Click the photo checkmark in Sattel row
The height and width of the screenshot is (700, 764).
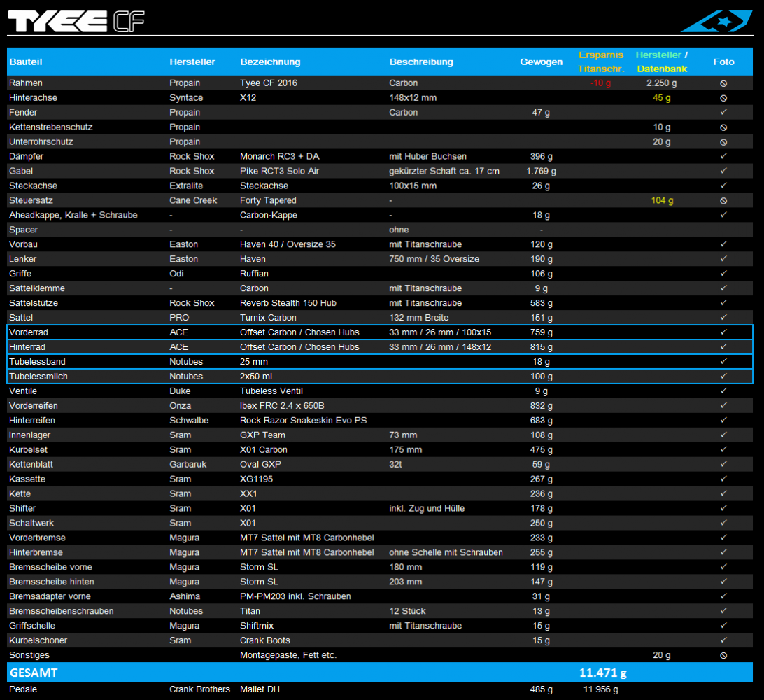(x=723, y=317)
